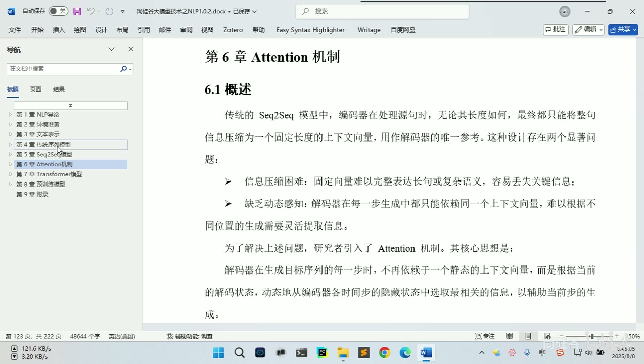Switch to the 开始 ribbon tab
This screenshot has width=644, height=364.
tap(37, 30)
